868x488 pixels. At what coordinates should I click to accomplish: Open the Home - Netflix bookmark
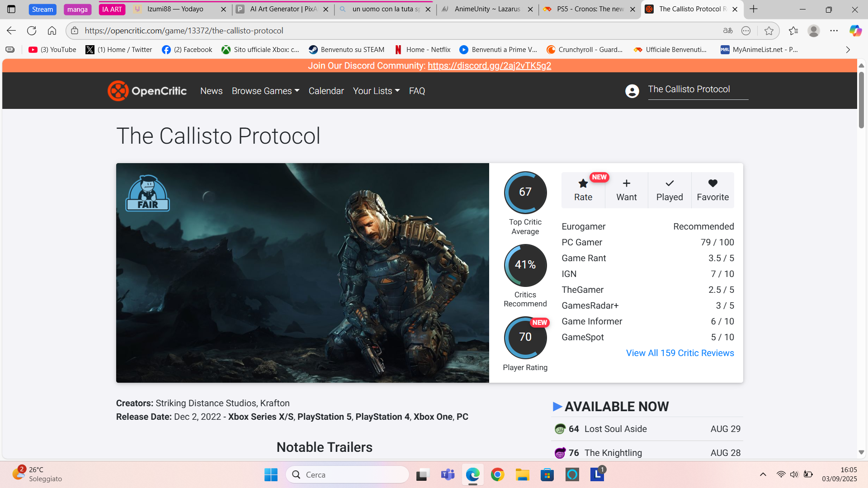[423, 50]
